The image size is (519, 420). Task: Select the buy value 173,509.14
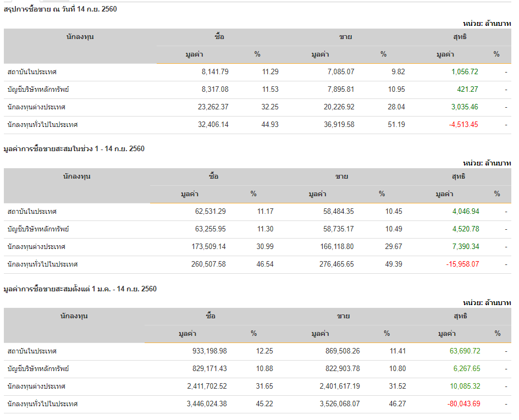pyautogui.click(x=208, y=247)
